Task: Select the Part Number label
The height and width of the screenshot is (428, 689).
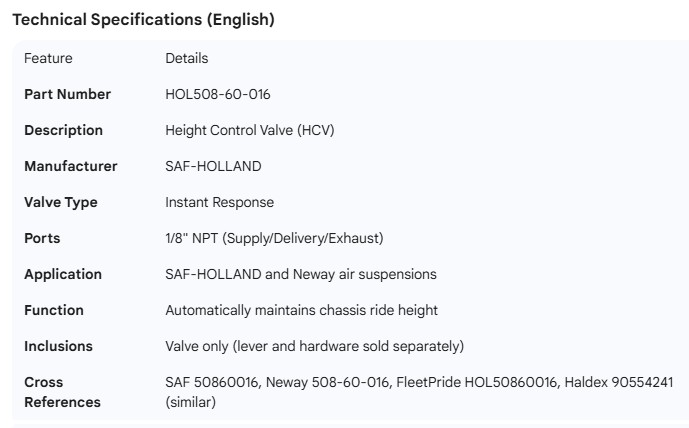Action: (67, 94)
